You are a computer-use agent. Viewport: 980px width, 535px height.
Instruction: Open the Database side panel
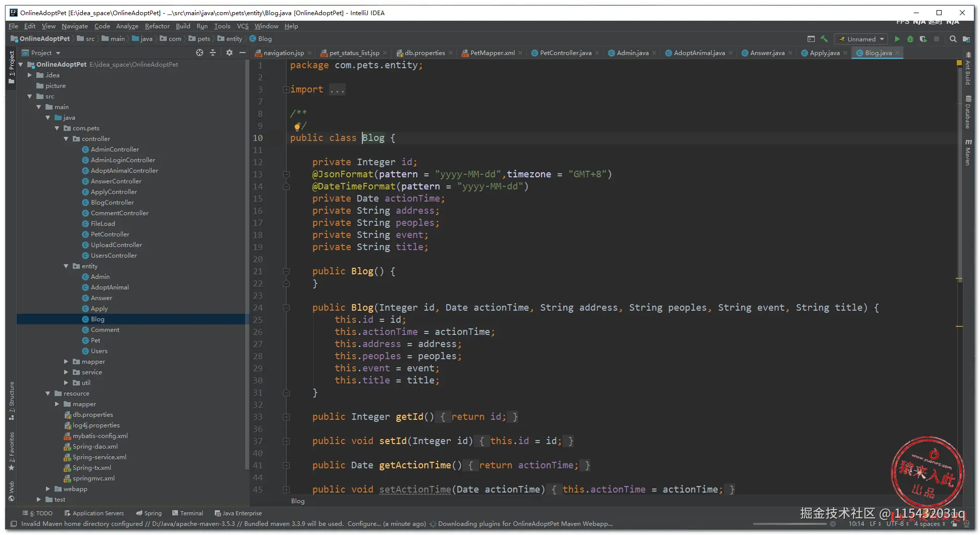967,112
